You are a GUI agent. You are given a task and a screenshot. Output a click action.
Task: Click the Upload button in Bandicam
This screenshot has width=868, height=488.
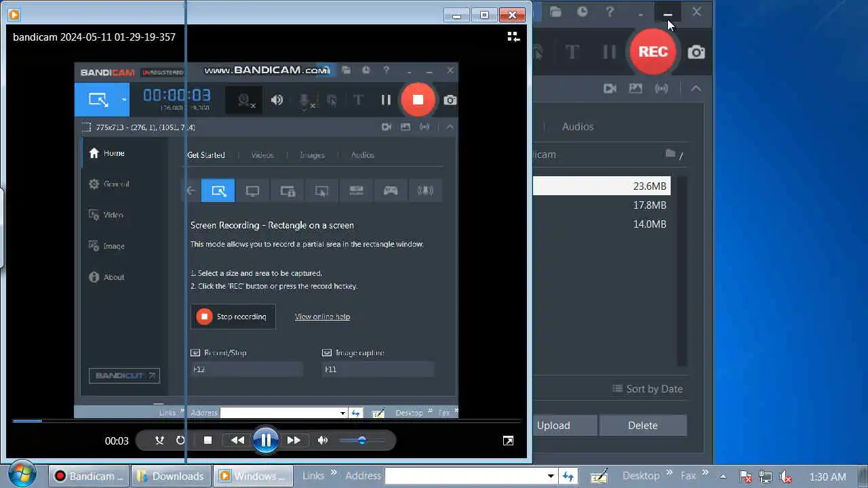[564, 426]
